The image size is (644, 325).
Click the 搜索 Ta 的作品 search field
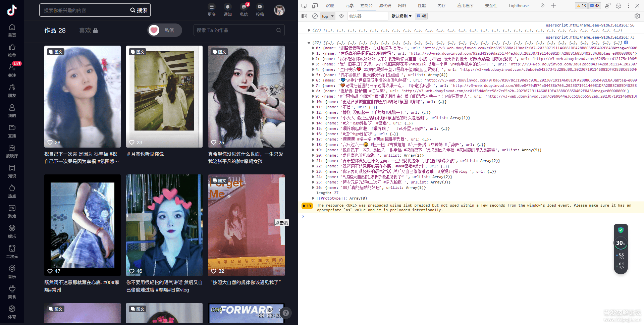tap(235, 30)
